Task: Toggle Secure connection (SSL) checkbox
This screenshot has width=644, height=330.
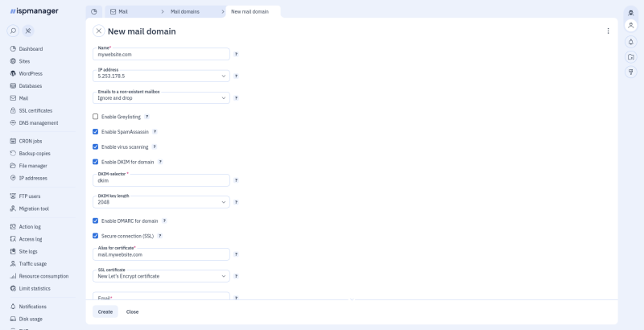Action: (x=95, y=236)
